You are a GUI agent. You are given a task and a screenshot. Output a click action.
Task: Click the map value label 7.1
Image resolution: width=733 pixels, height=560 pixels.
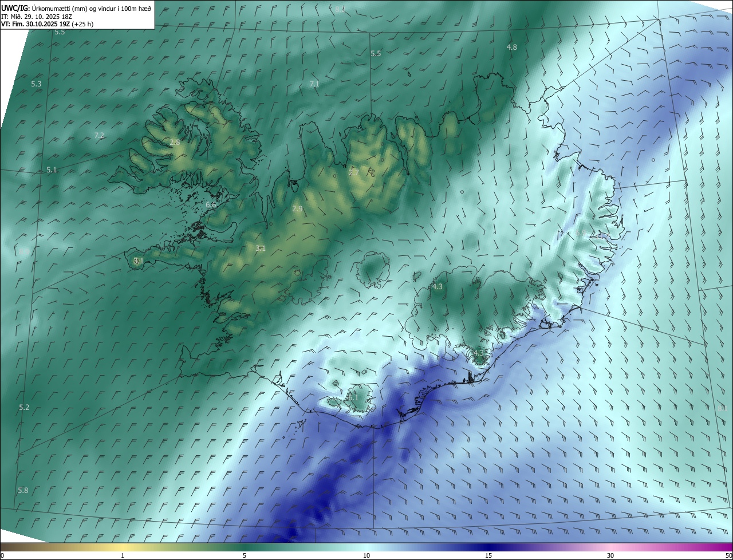pos(314,84)
